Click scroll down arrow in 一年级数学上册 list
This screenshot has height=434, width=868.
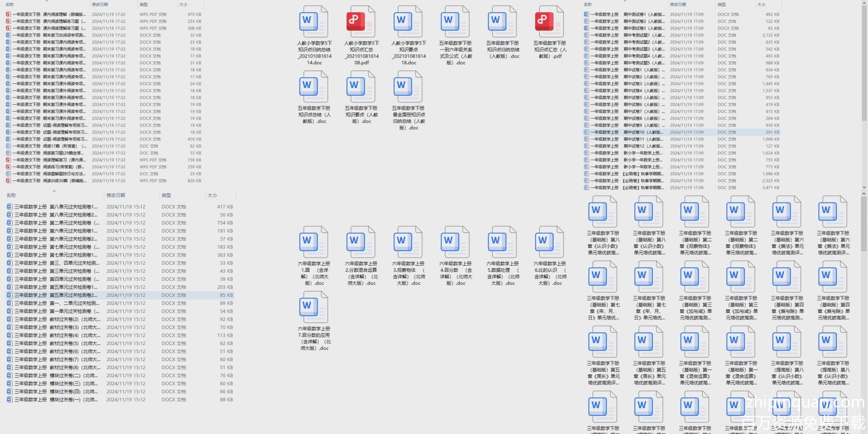click(x=864, y=187)
